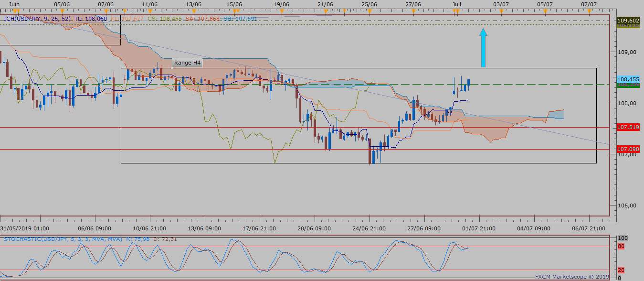Click the CS: 108,455 value

(x=165, y=19)
